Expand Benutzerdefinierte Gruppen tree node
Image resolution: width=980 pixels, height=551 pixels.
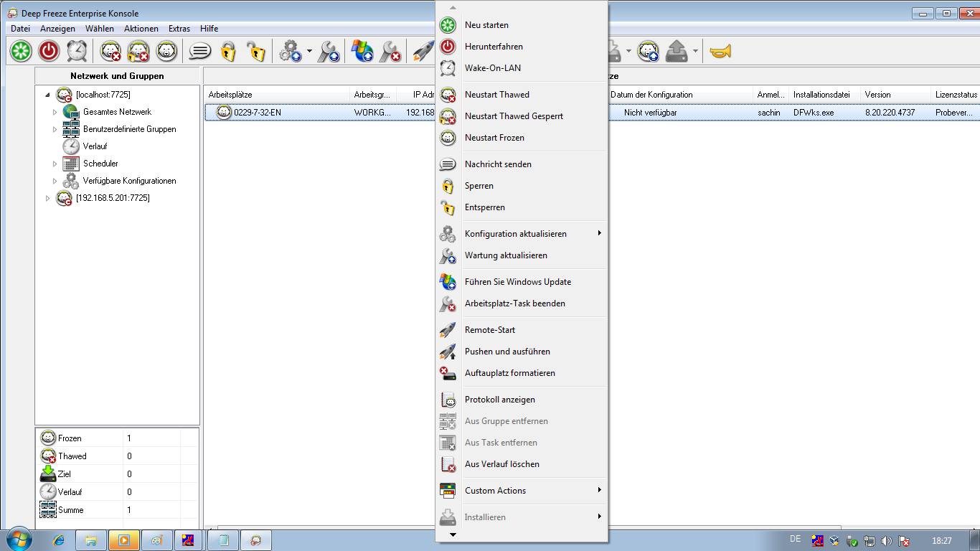pyautogui.click(x=55, y=129)
